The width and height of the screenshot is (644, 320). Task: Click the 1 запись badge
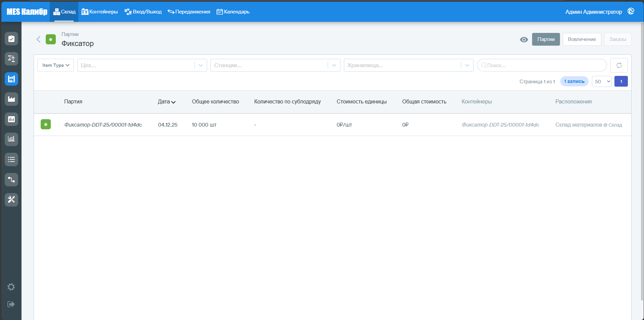coord(574,81)
